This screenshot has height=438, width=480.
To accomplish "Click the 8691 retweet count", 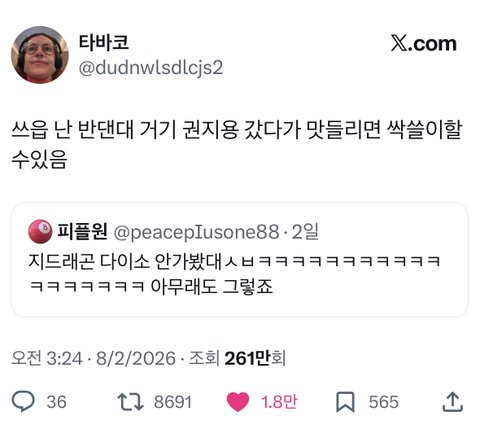I will coord(173,402).
